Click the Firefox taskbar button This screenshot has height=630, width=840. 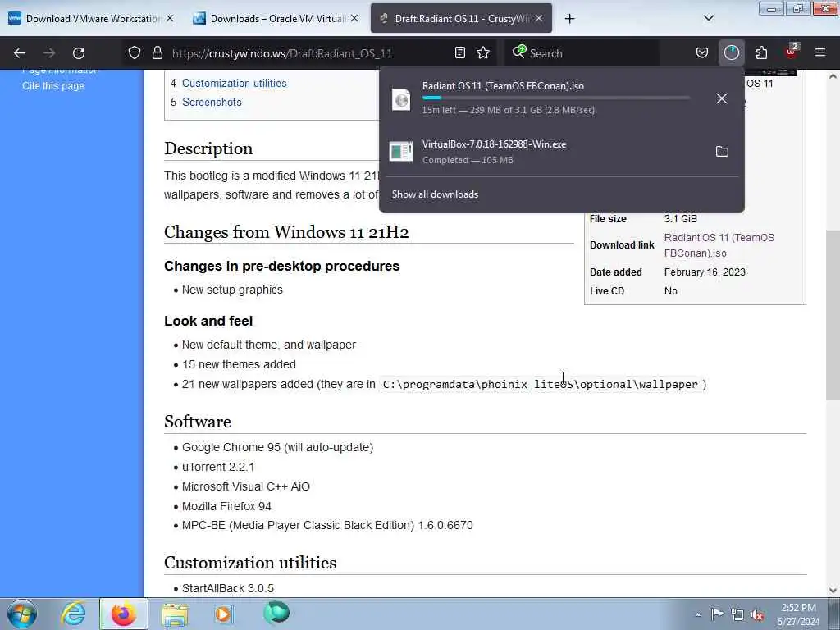click(x=124, y=614)
